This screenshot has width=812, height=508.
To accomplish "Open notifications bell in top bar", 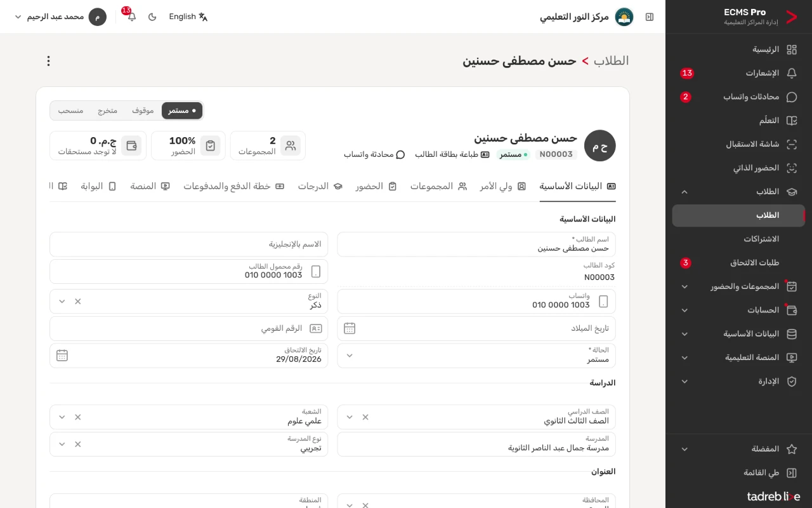I will pyautogui.click(x=132, y=17).
